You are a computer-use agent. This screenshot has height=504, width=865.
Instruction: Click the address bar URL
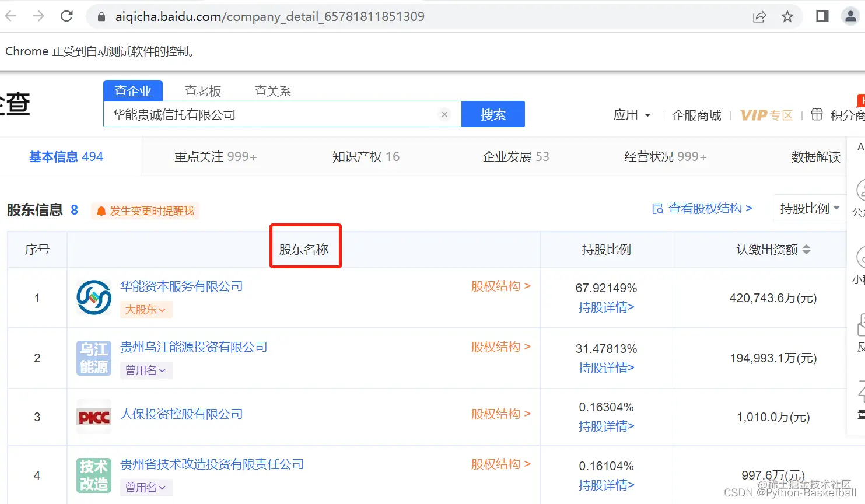[269, 16]
